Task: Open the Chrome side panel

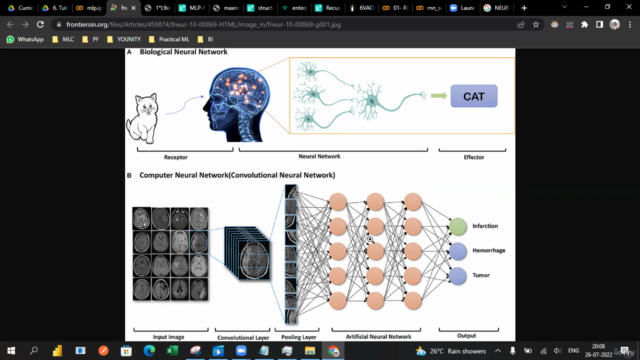Action: pos(599,24)
